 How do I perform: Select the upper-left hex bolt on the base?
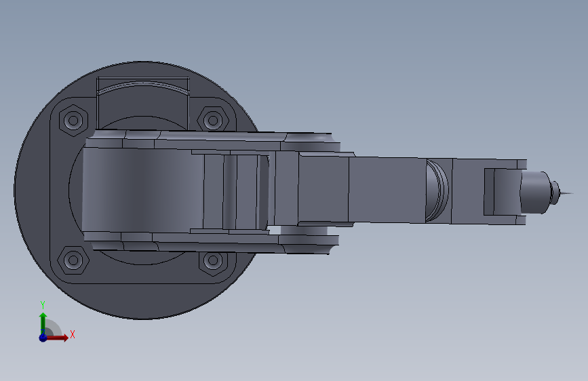pyautogui.click(x=73, y=121)
